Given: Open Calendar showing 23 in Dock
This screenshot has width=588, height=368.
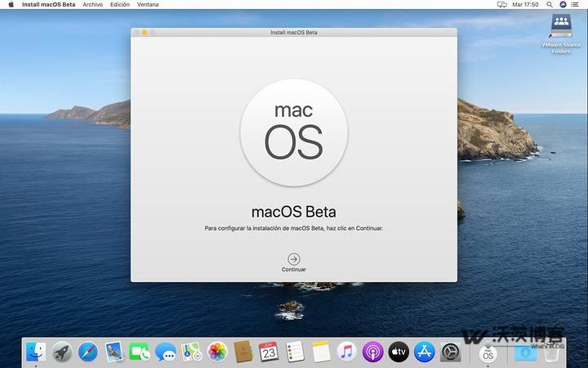Looking at the screenshot, I should 269,352.
